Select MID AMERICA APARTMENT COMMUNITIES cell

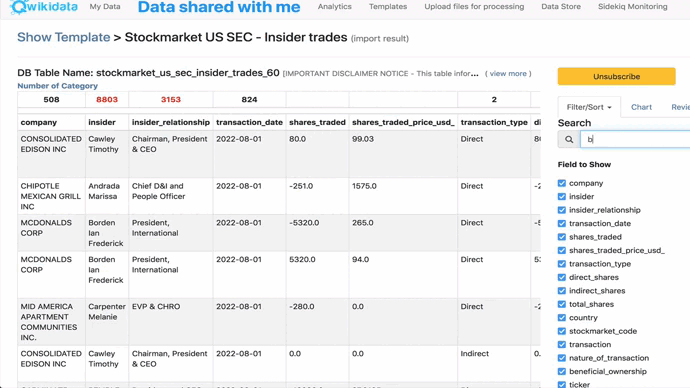(x=51, y=322)
